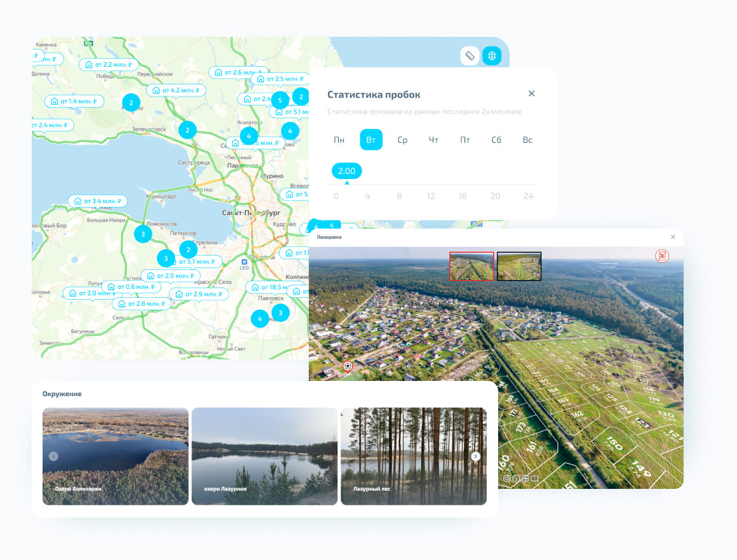Click the 'от 3.4 млн. ₽' map price marker

point(98,201)
